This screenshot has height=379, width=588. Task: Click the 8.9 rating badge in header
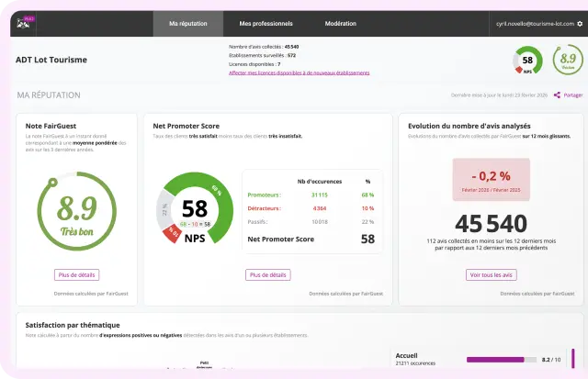coord(566,61)
